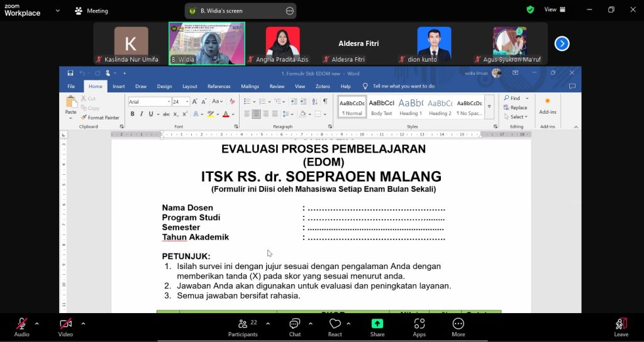Open Zoom Chat panel
The width and height of the screenshot is (644, 342).
click(x=295, y=328)
